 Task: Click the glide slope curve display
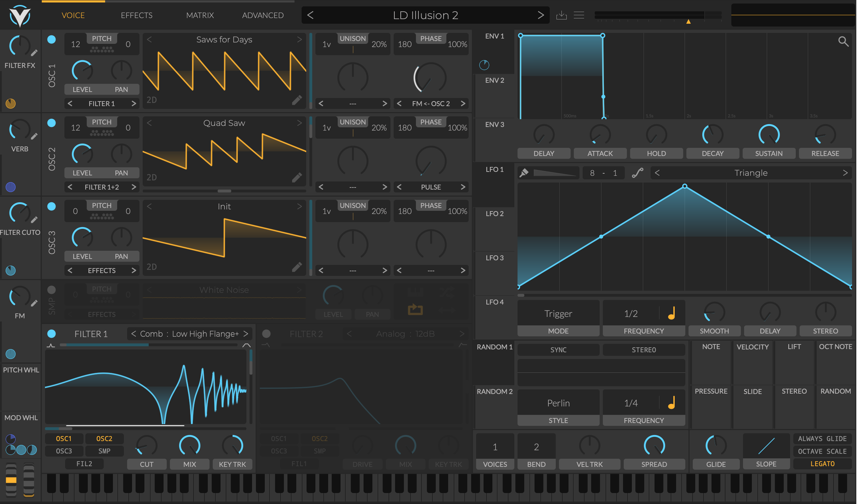[766, 446]
